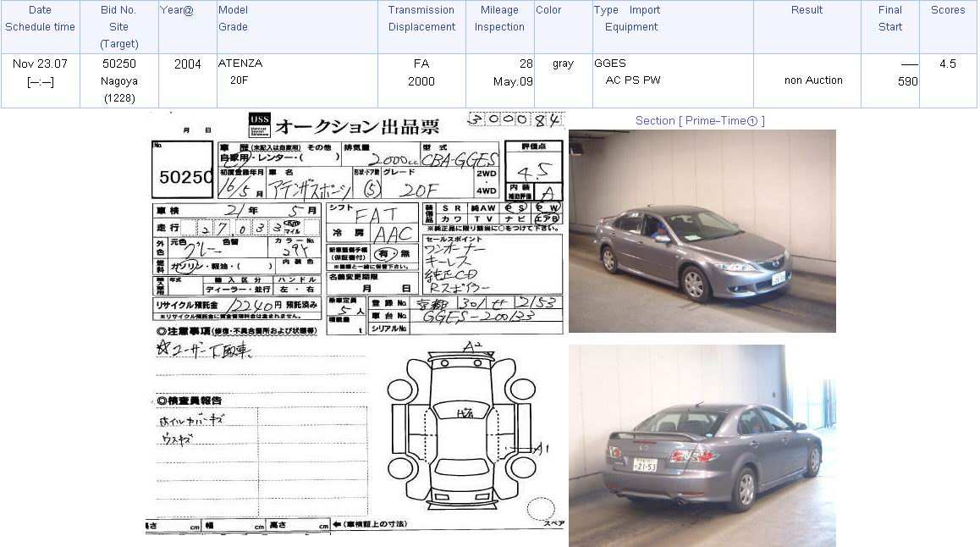Viewport: 980px width, 547px height.
Task: Click the Scores column header
Action: click(x=948, y=27)
